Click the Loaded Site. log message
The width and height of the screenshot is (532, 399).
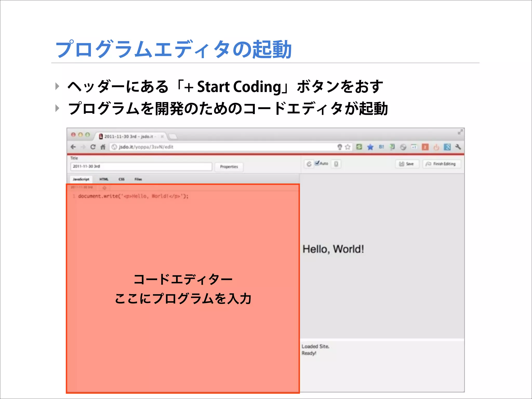(x=316, y=347)
